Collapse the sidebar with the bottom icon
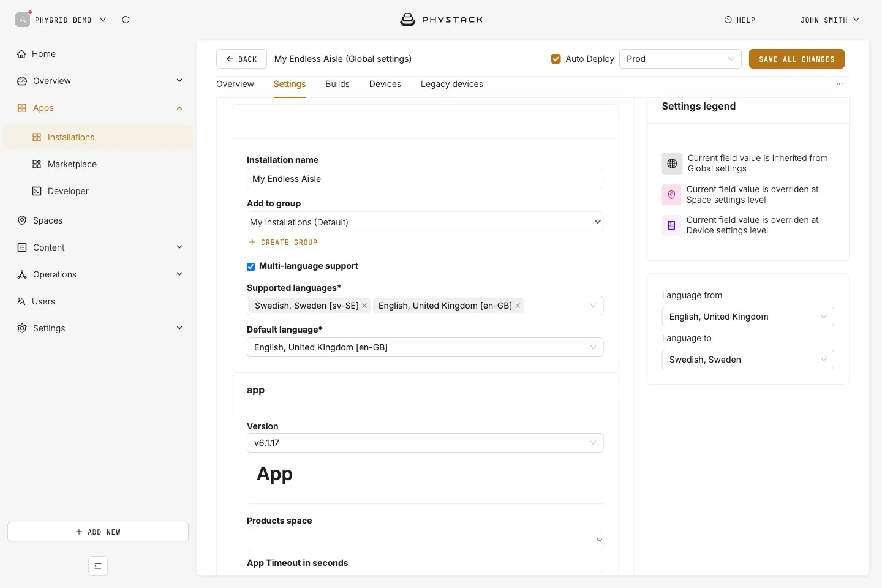Viewport: 882px width, 588px height. (x=98, y=566)
